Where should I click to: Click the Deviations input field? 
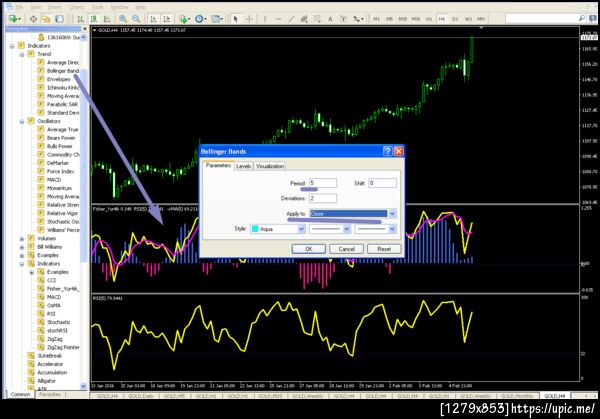[x=323, y=198]
